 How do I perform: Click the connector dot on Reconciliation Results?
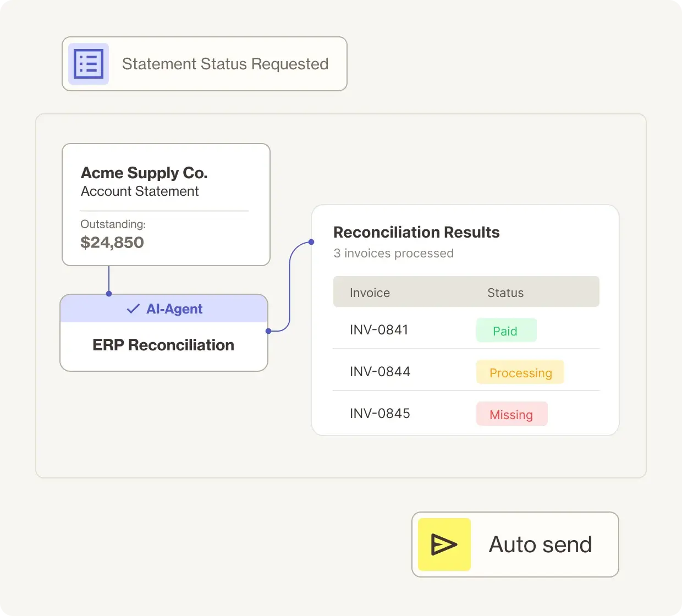click(311, 242)
